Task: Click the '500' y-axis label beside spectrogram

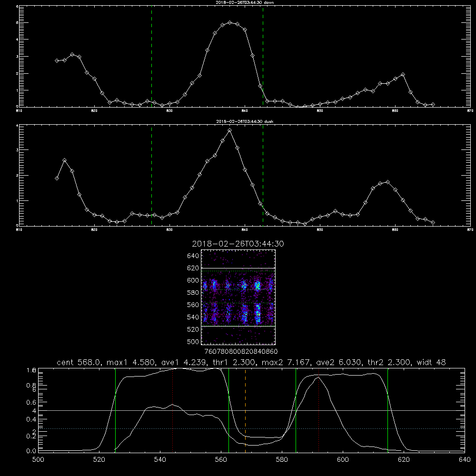Action: coord(193,341)
